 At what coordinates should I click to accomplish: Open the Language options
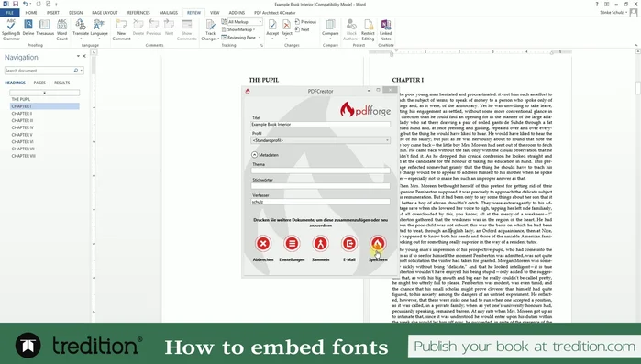(x=99, y=28)
